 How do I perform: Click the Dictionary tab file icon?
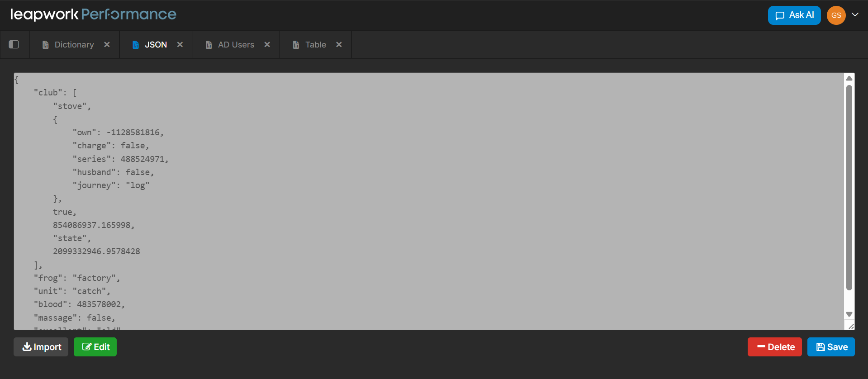[x=45, y=45]
